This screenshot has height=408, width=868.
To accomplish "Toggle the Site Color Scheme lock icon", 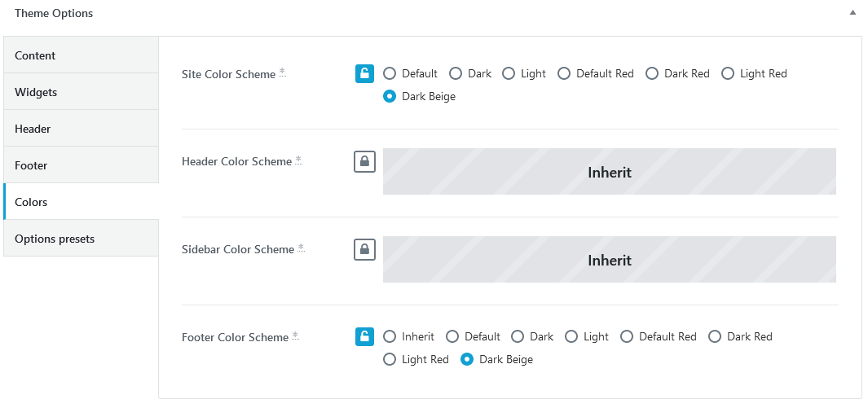I will pos(365,73).
